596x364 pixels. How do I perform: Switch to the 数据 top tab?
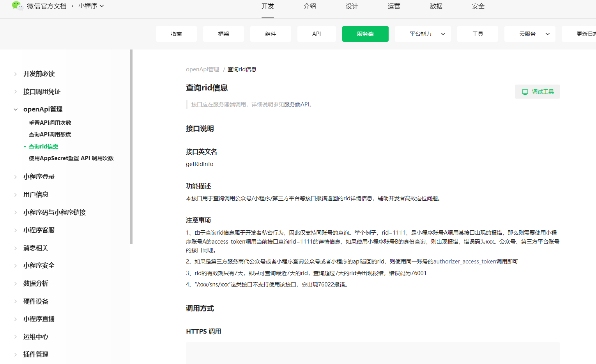click(436, 6)
